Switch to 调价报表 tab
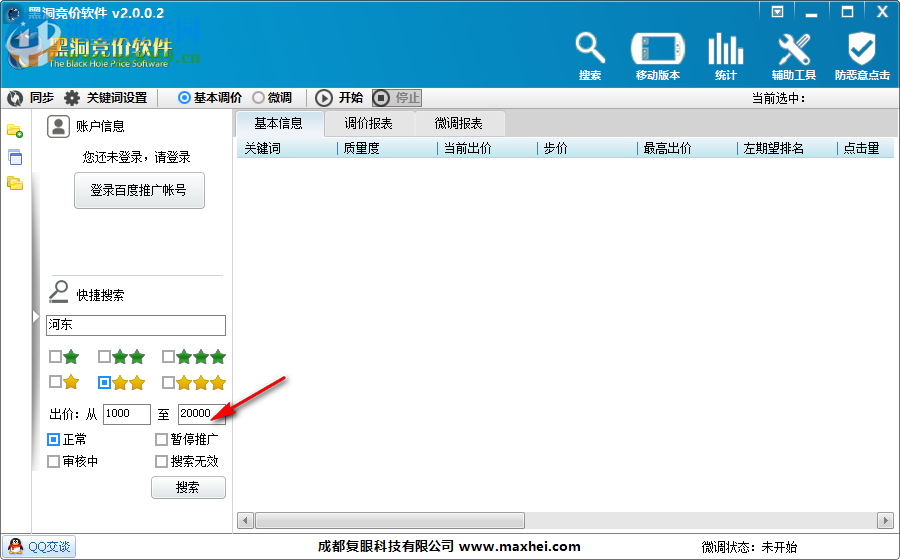The width and height of the screenshot is (900, 560). pos(368,123)
